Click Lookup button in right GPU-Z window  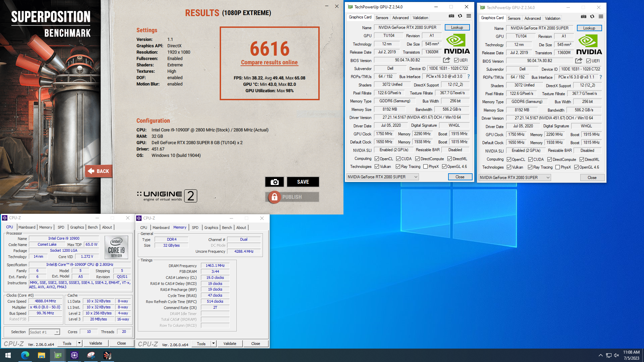coord(589,28)
